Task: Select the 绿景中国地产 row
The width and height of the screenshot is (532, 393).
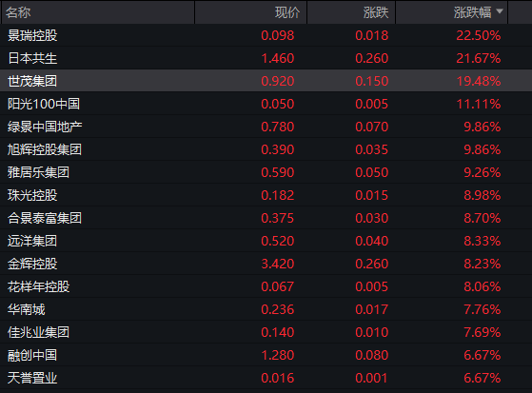Action: 266,127
